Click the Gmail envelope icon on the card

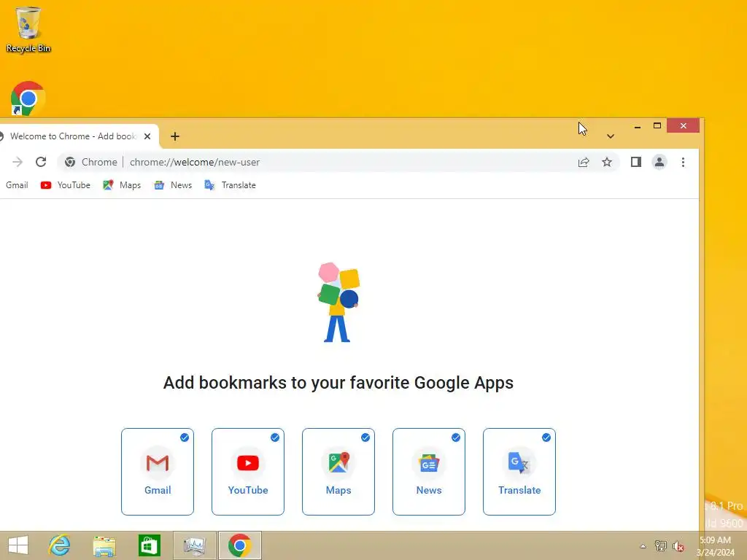(158, 463)
